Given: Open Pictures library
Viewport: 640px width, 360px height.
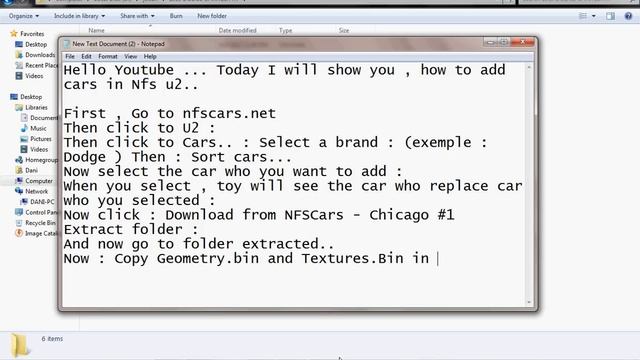Looking at the screenshot, I should (x=41, y=139).
